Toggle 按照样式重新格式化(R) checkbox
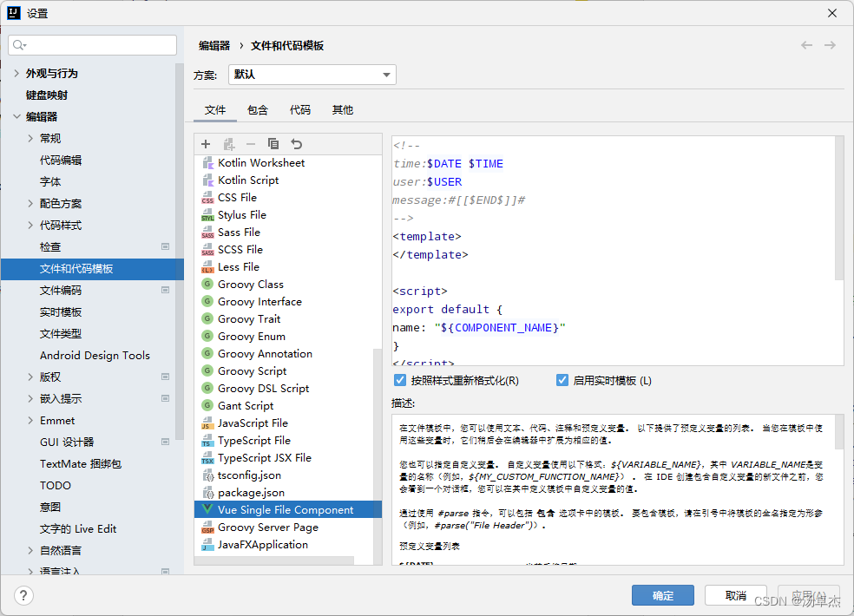Viewport: 854px width, 616px height. [400, 380]
